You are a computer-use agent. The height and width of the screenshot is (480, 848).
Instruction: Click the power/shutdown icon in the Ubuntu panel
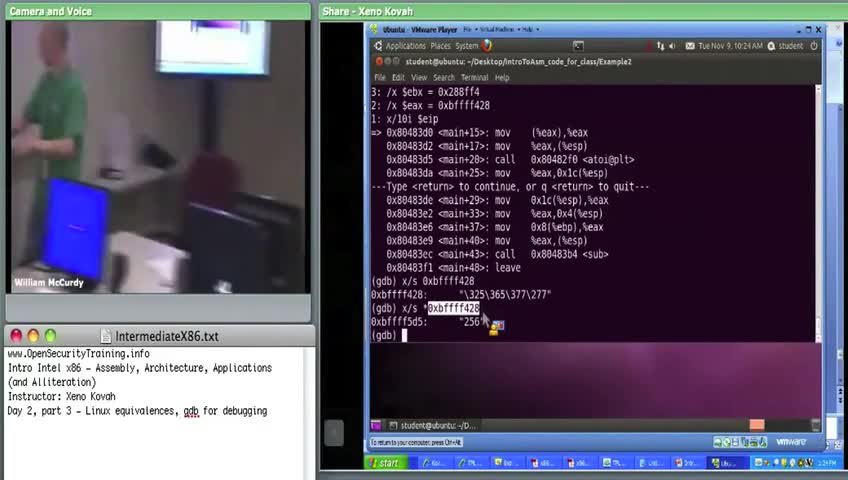pos(814,46)
